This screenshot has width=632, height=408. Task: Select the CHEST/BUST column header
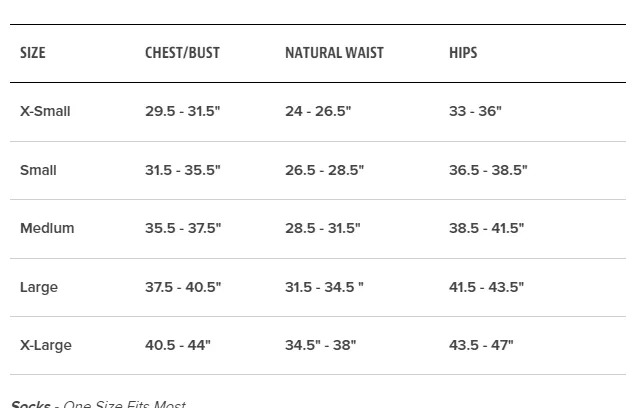(x=182, y=53)
